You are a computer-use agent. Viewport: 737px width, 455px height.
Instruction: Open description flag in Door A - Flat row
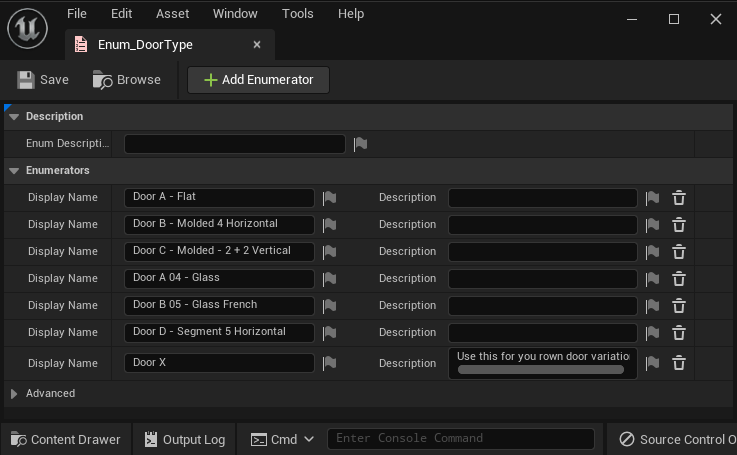(652, 198)
